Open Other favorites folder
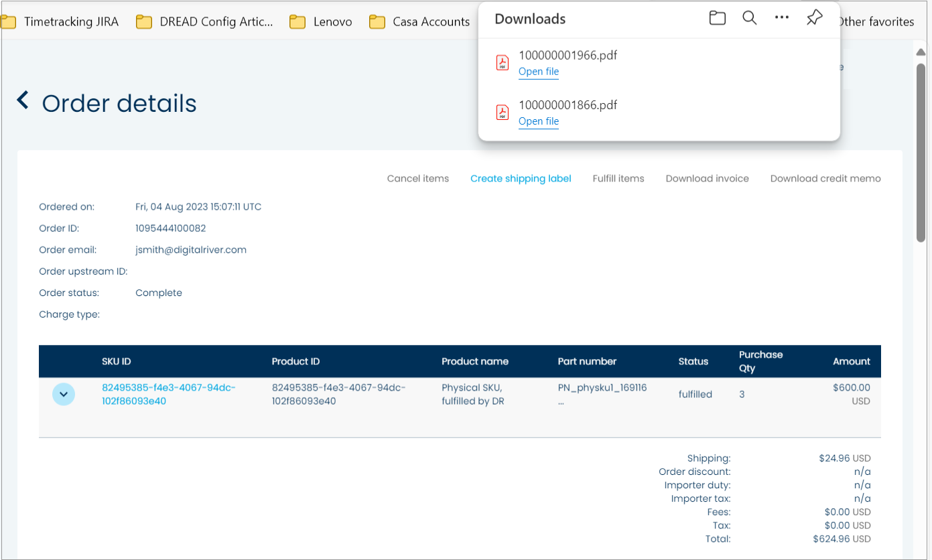 [x=876, y=22]
